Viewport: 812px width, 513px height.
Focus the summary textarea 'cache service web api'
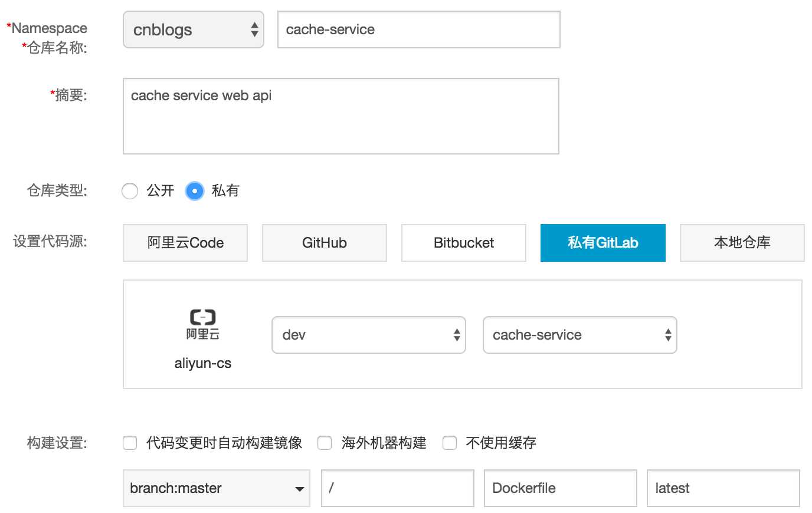[340, 116]
